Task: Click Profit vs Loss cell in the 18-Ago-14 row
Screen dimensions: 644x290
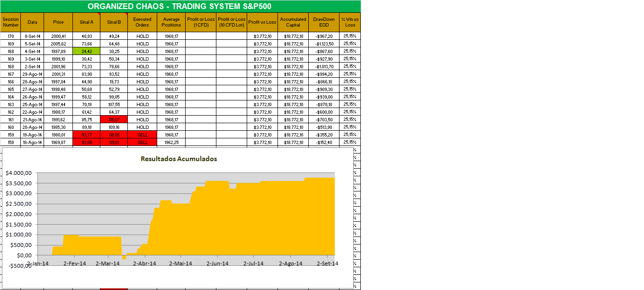Action: coord(262,142)
